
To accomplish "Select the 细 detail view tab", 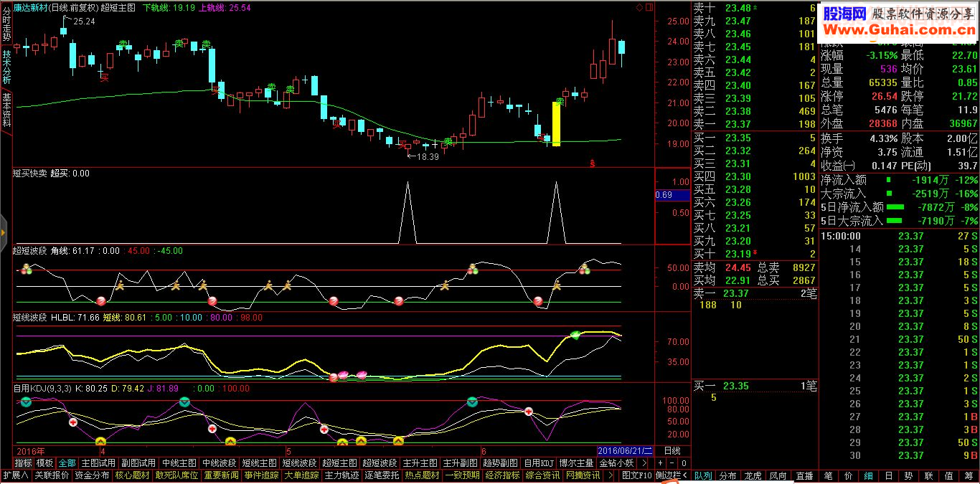I will coord(868,475).
